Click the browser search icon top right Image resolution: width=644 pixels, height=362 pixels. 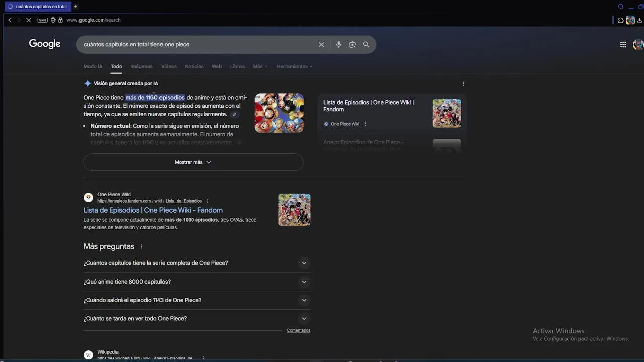pyautogui.click(x=621, y=7)
